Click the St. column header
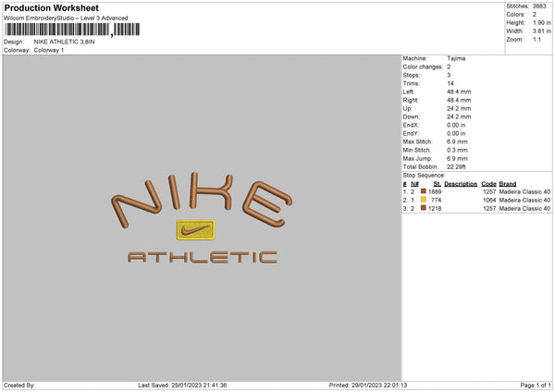The width and height of the screenshot is (555, 392). pyautogui.click(x=438, y=184)
